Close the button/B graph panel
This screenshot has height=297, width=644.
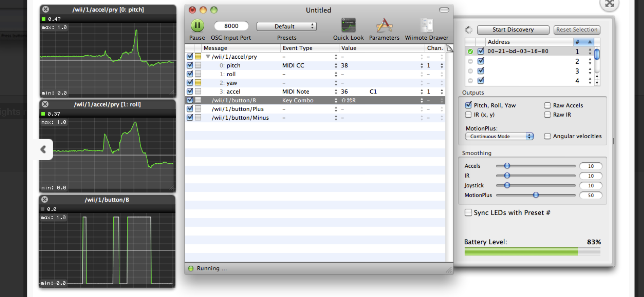(x=45, y=200)
